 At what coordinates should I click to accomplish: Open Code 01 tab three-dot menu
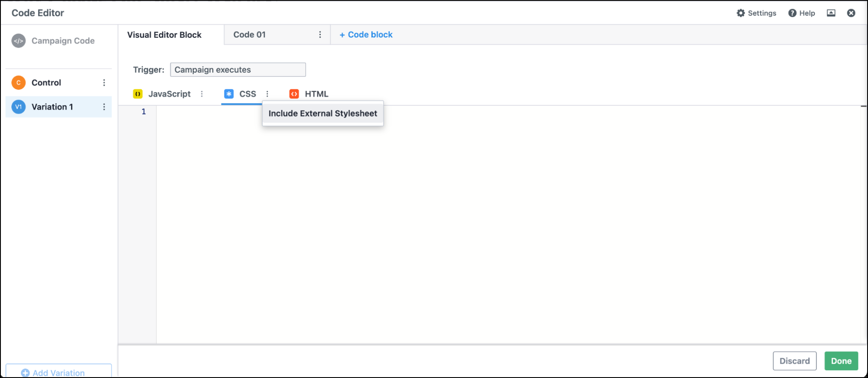tap(320, 35)
